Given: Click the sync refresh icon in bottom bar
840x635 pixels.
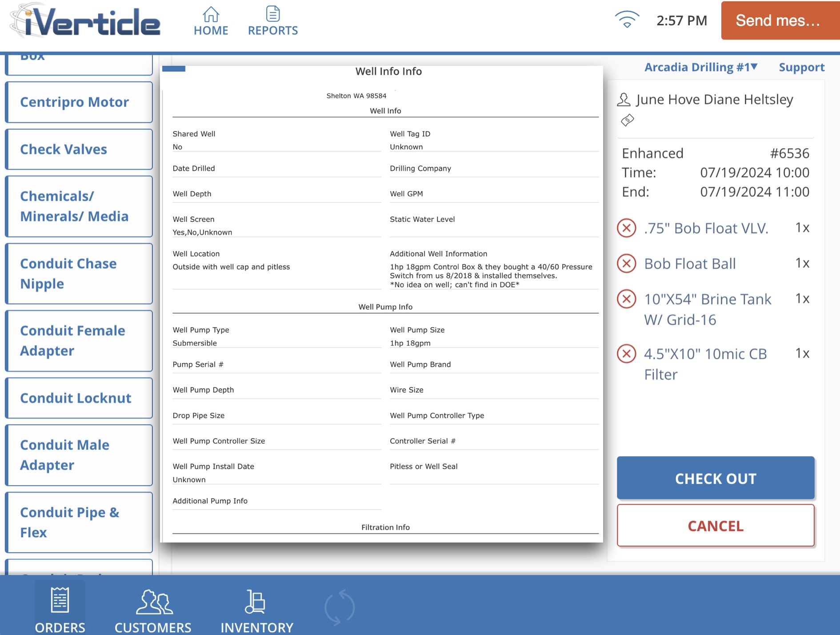Looking at the screenshot, I should [339, 607].
